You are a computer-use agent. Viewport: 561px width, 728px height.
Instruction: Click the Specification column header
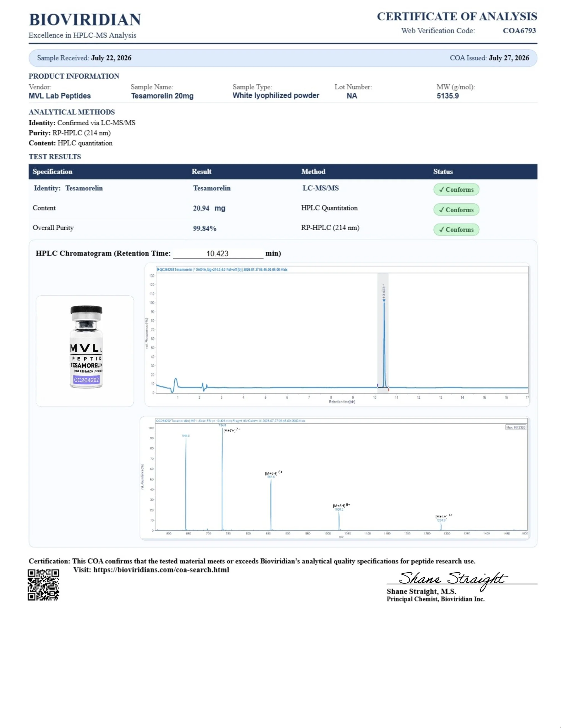coord(52,172)
